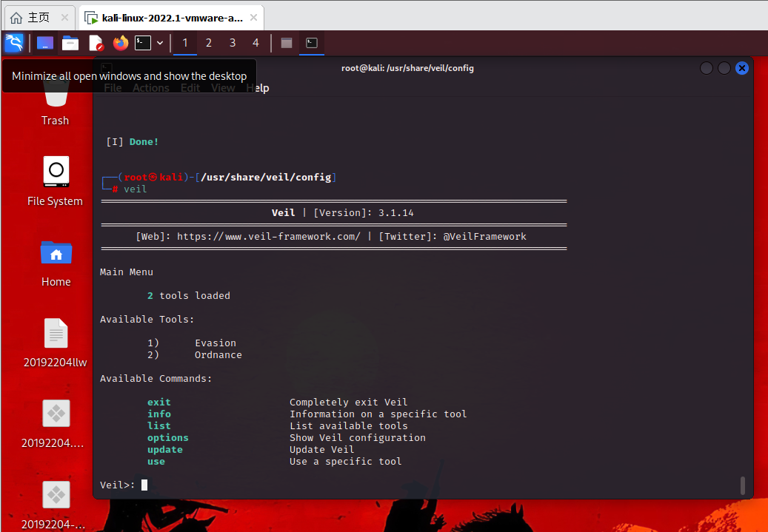Close the kali-linux-2022.1 VM tab
Viewport: 768px width, 532px height.
[x=253, y=18]
